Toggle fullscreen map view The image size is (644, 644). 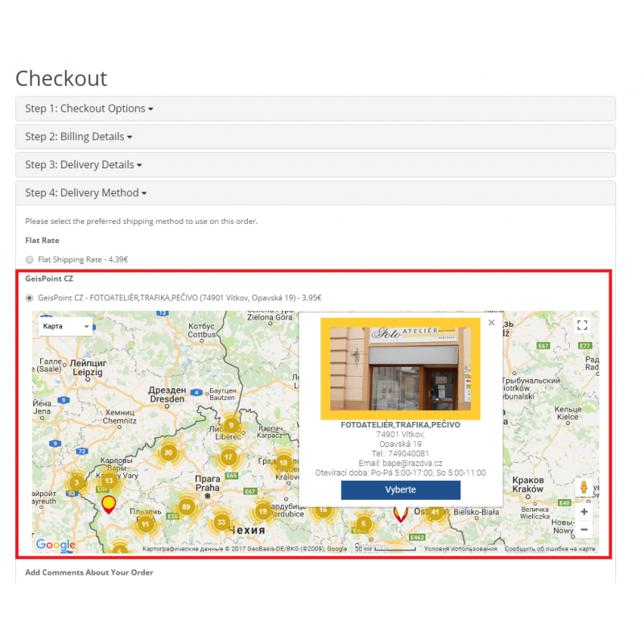[x=583, y=325]
